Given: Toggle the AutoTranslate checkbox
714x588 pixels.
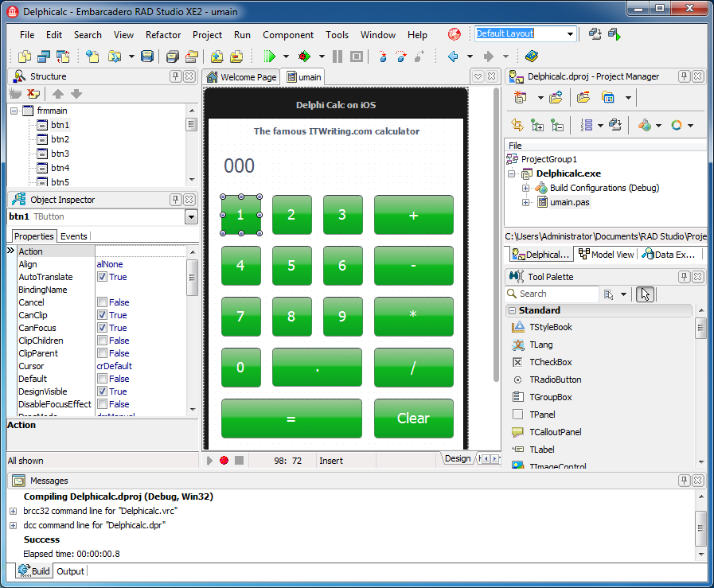Looking at the screenshot, I should (x=103, y=277).
